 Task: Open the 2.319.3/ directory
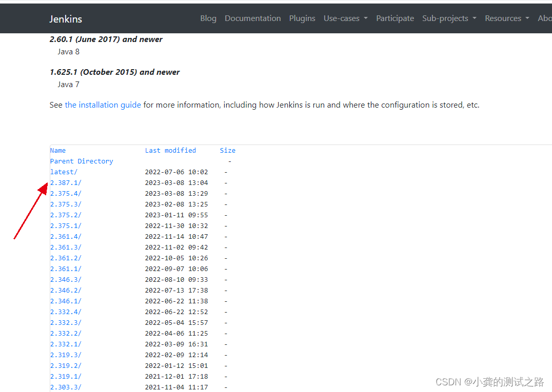click(66, 355)
